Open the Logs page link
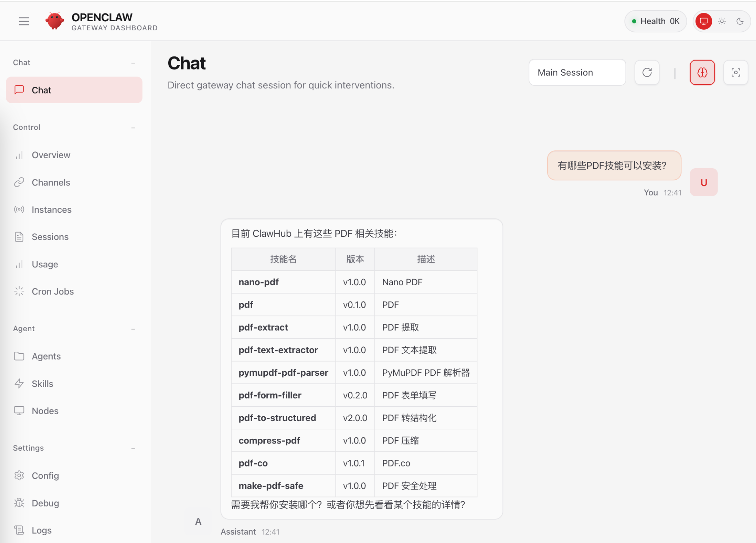 click(41, 530)
